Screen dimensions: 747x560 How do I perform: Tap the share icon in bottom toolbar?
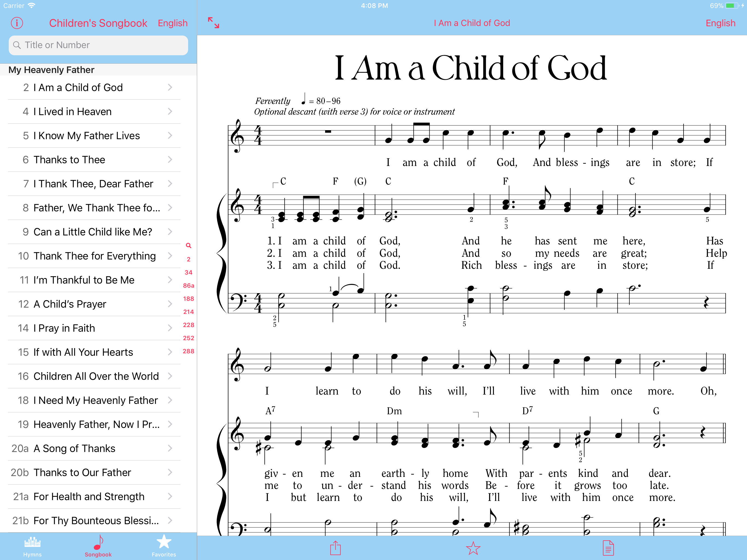(x=335, y=548)
